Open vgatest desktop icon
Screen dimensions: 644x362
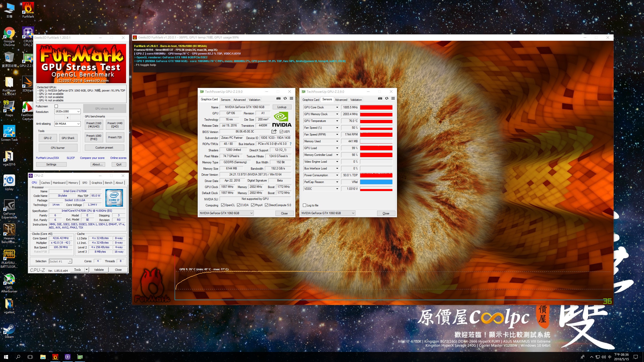point(9,306)
